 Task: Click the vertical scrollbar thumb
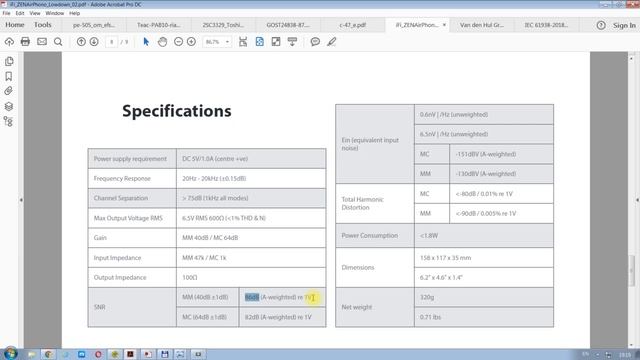click(x=631, y=270)
